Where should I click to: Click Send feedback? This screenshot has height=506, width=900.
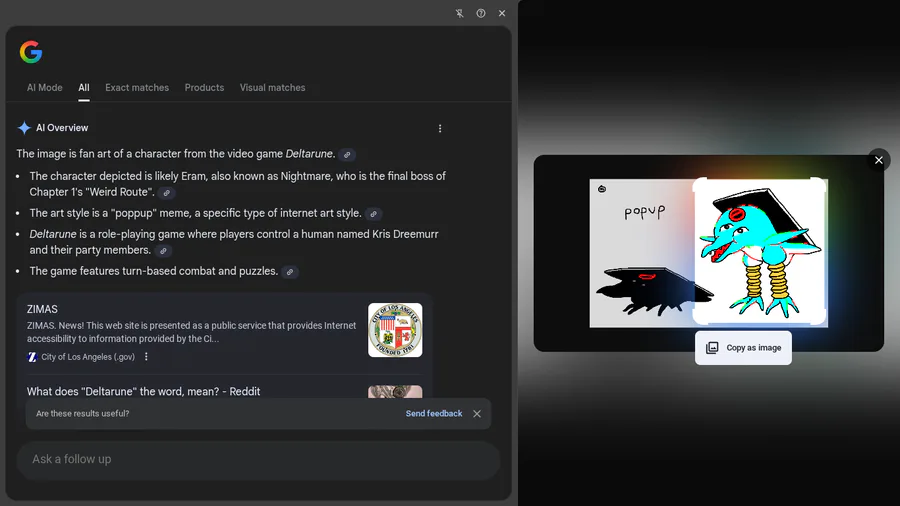click(x=434, y=414)
